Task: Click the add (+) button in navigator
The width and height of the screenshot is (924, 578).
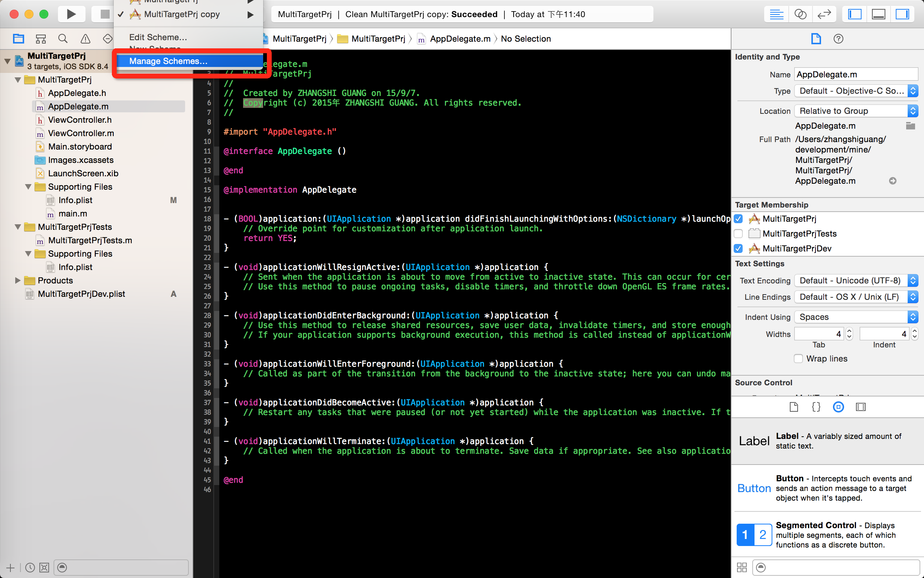Action: tap(10, 568)
